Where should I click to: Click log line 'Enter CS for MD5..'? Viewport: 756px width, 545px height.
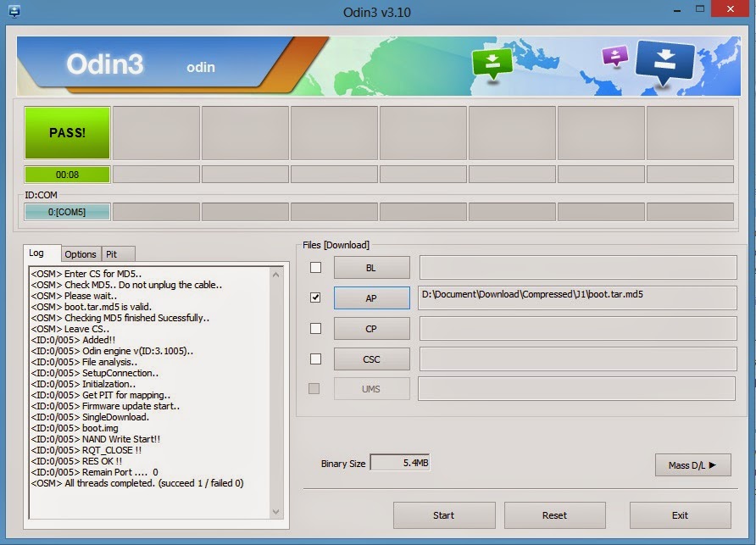pyautogui.click(x=86, y=274)
